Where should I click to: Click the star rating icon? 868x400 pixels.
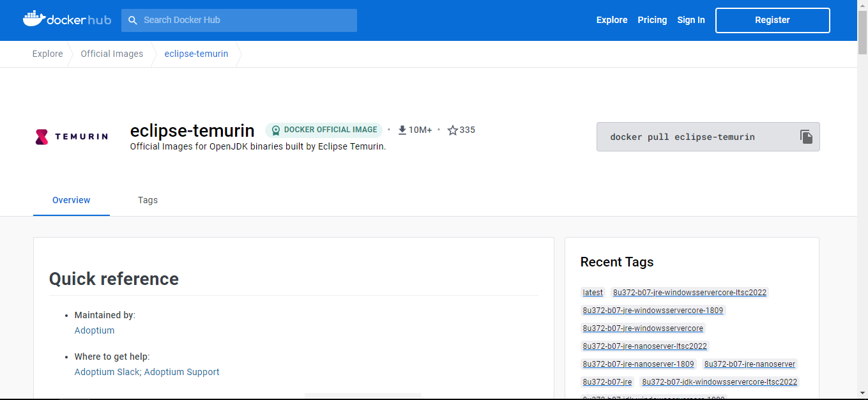453,130
